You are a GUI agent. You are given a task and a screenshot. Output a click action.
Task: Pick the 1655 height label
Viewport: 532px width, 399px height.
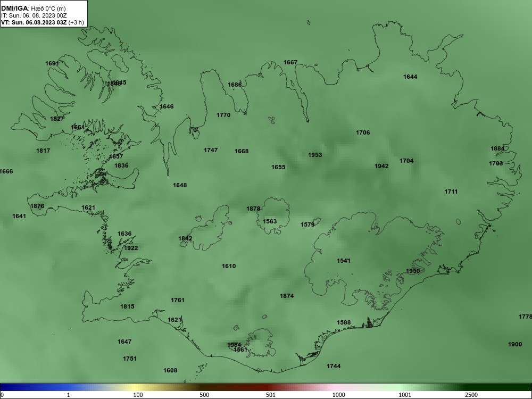(278, 167)
